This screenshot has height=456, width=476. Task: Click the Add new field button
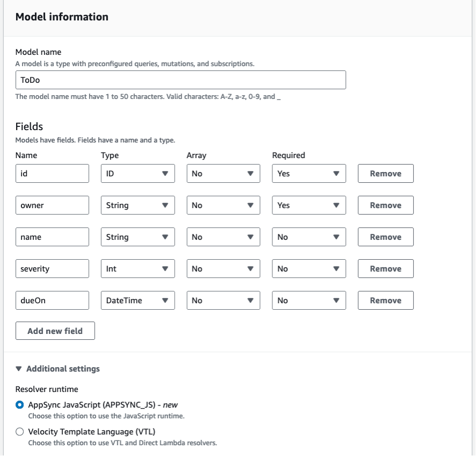[x=55, y=331]
